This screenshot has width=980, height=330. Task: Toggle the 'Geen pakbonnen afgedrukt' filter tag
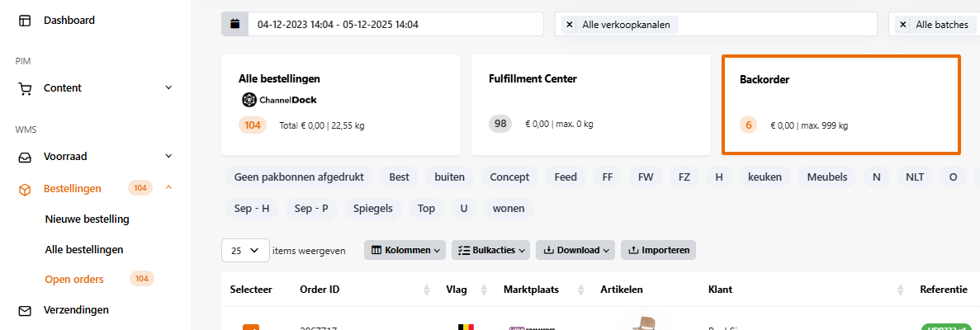(297, 177)
